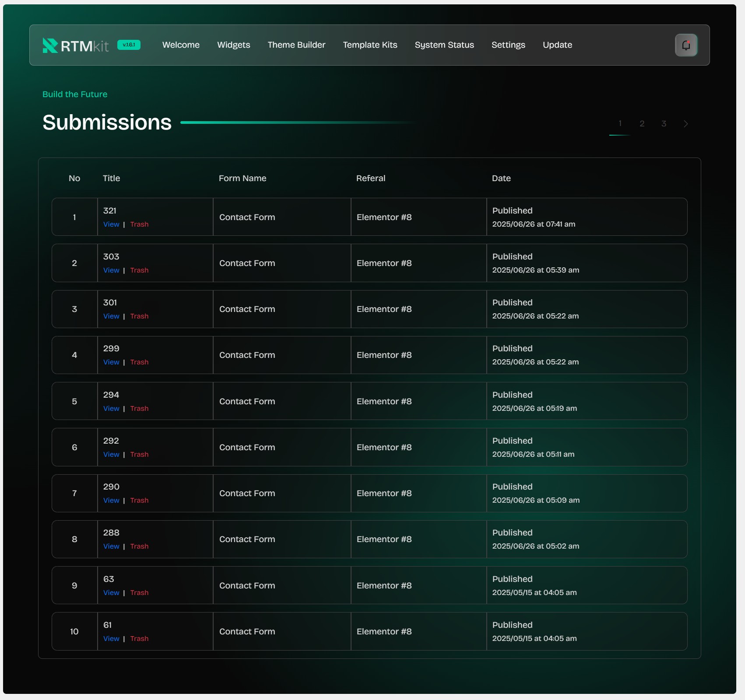Click the Submissions heading
The height and width of the screenshot is (700, 745).
pyautogui.click(x=107, y=122)
